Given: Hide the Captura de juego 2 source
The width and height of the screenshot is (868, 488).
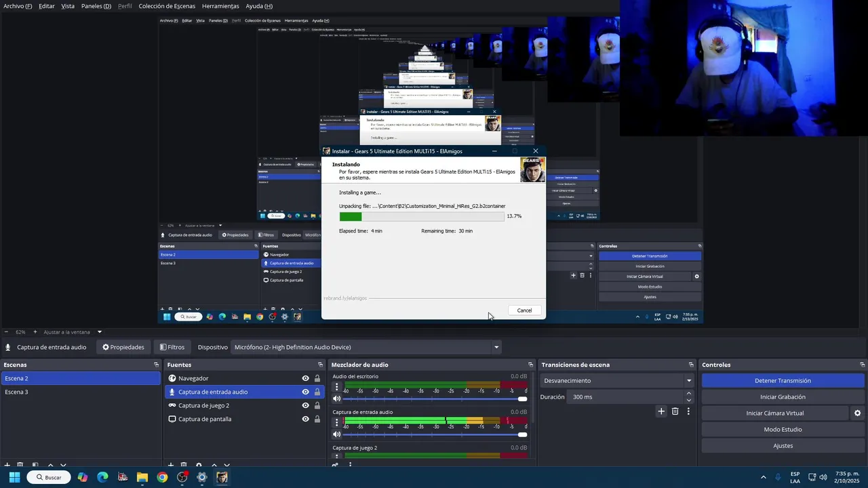Looking at the screenshot, I should tap(305, 405).
